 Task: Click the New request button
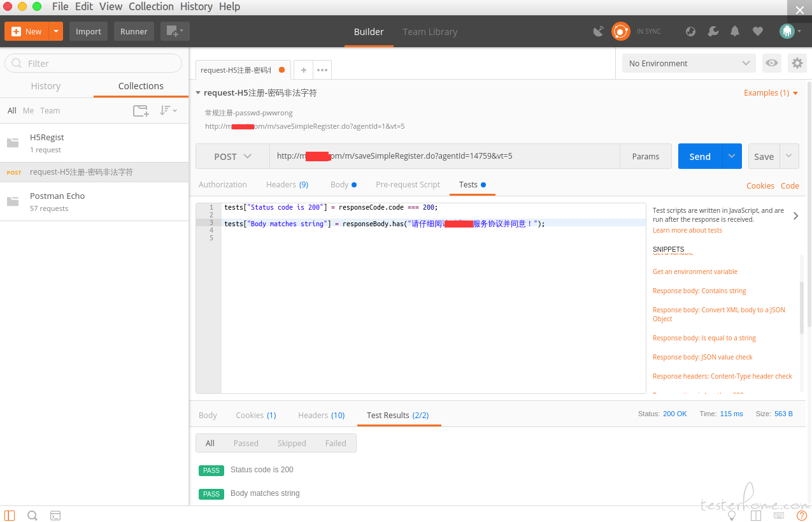27,31
